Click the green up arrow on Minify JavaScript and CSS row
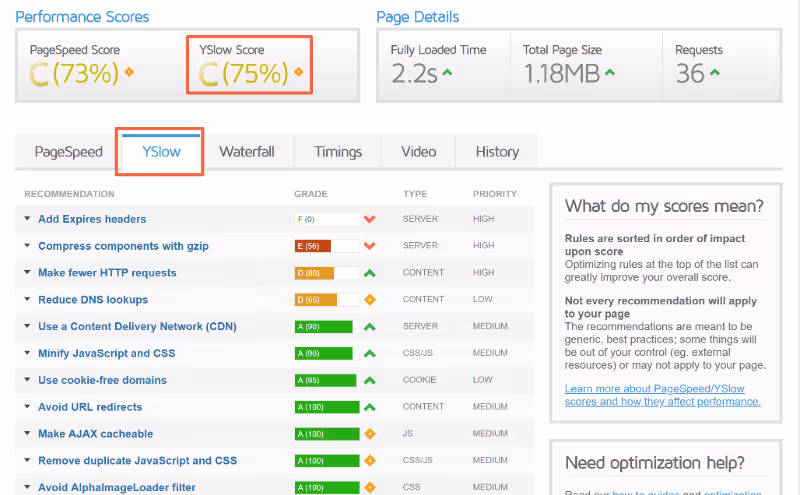Image resolution: width=800 pixels, height=495 pixels. tap(370, 353)
